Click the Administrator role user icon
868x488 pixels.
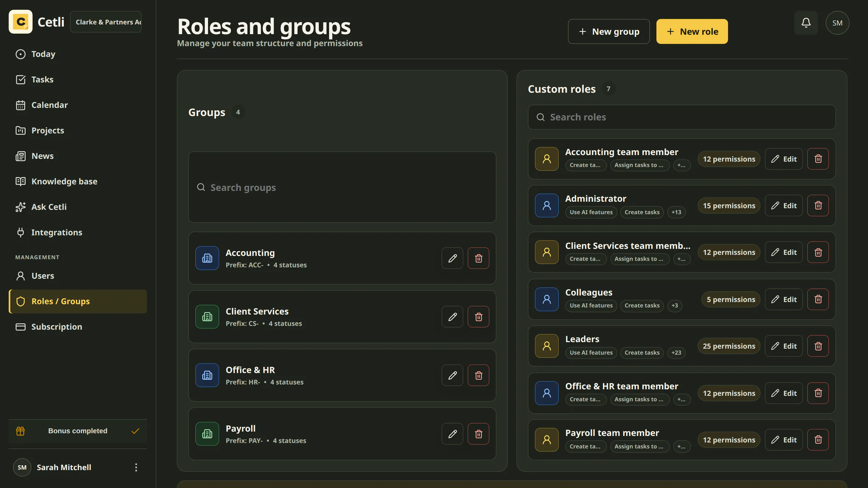[547, 205]
